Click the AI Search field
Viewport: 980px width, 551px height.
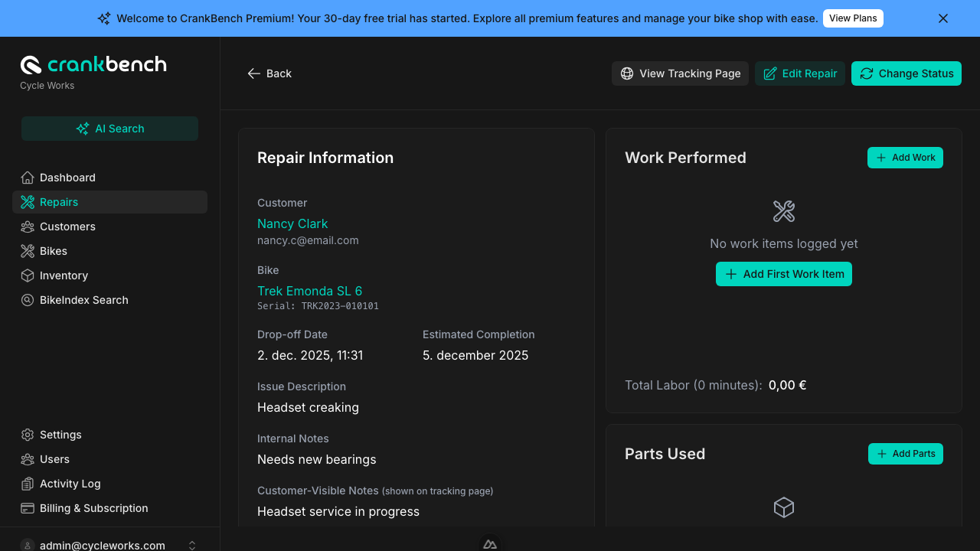[x=109, y=129]
